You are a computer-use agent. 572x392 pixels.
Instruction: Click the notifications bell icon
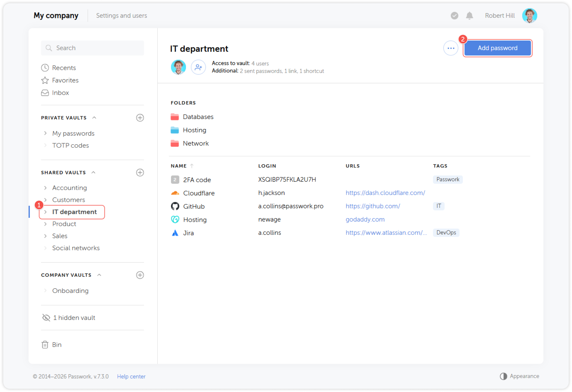pos(469,16)
